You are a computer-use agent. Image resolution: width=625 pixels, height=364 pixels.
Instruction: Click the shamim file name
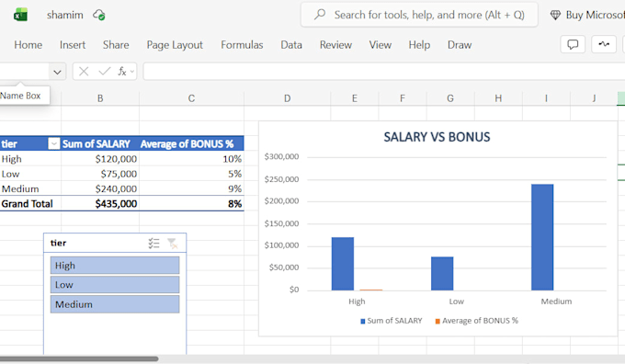(65, 15)
